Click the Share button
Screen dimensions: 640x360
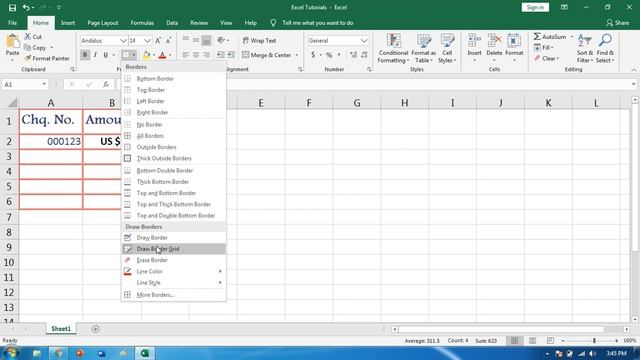(x=618, y=23)
